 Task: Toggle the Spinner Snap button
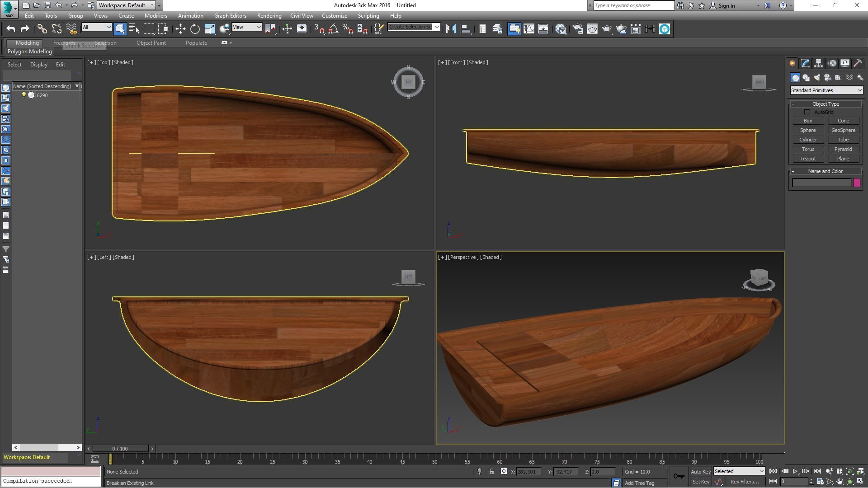(x=362, y=29)
